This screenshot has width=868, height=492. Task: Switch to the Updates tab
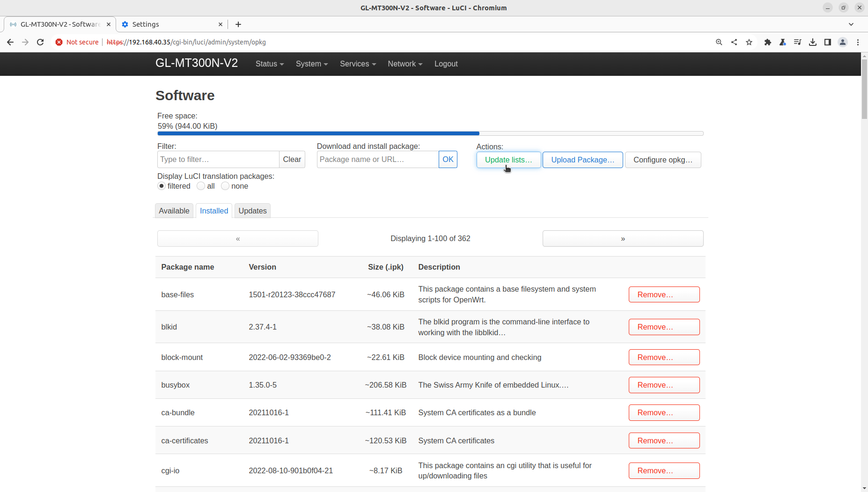click(252, 211)
